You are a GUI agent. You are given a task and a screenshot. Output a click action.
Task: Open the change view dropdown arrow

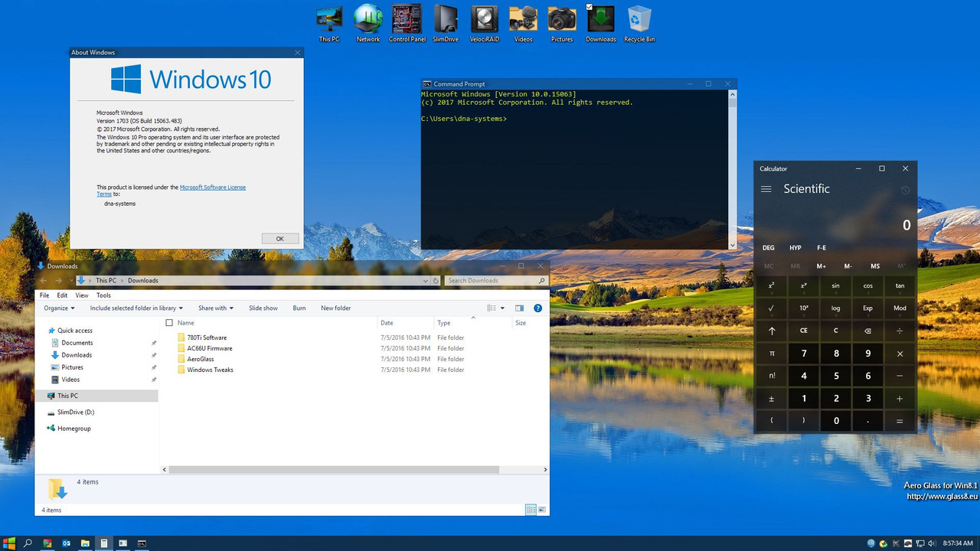click(x=502, y=308)
